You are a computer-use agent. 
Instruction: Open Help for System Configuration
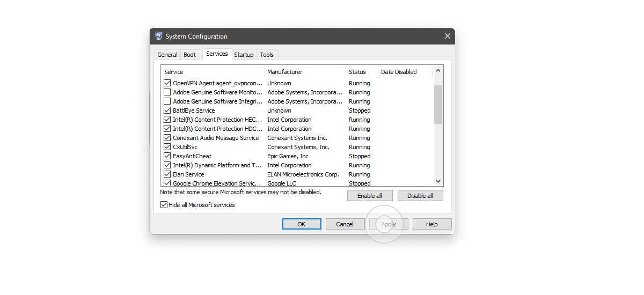pos(432,224)
